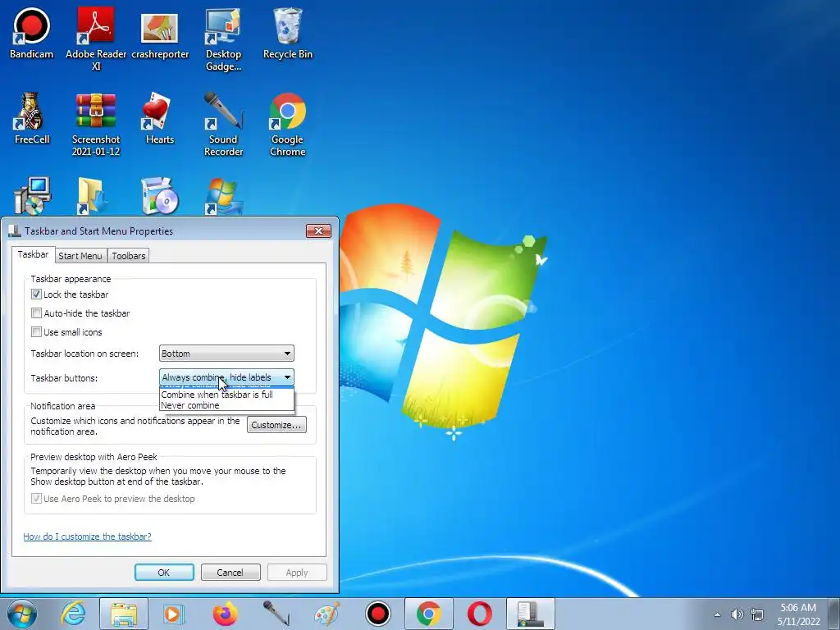Show hidden tray icons arrow

pyautogui.click(x=717, y=614)
